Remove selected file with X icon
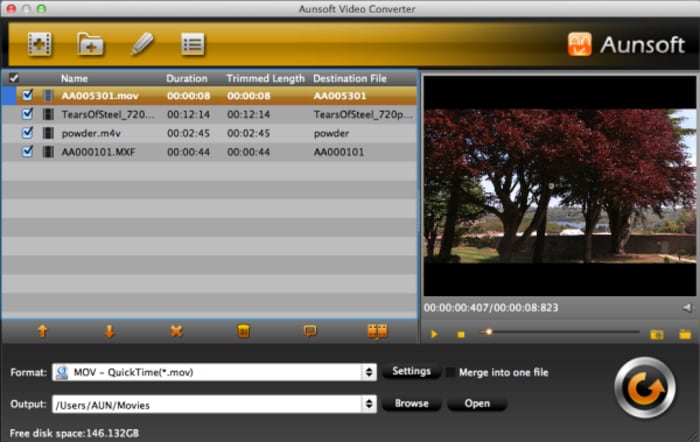This screenshot has width=700, height=442. pos(176,331)
